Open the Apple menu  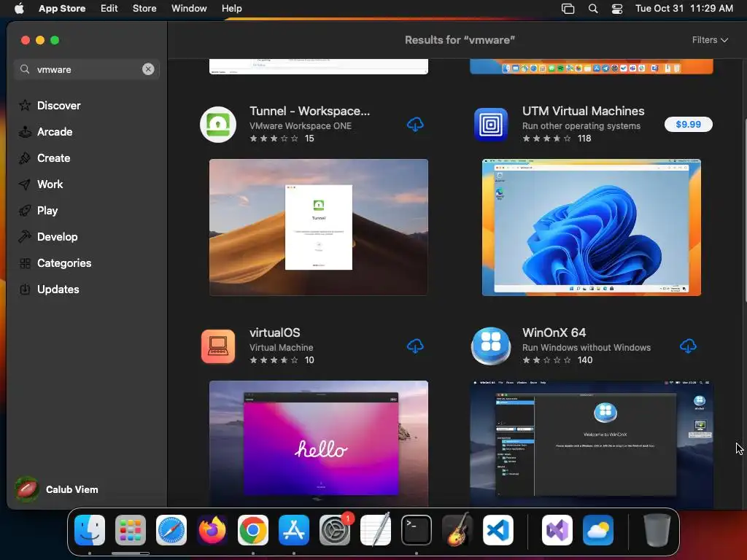19,8
